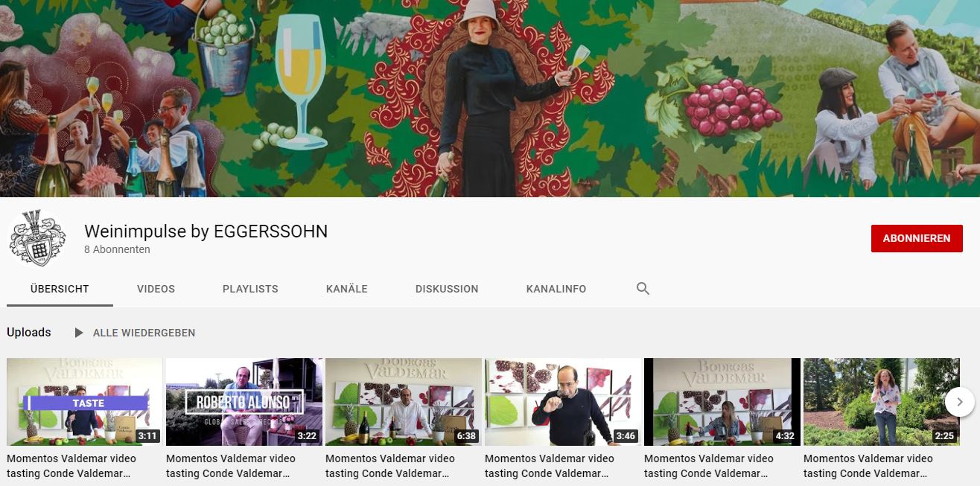Open the Playlists tab

tap(250, 289)
